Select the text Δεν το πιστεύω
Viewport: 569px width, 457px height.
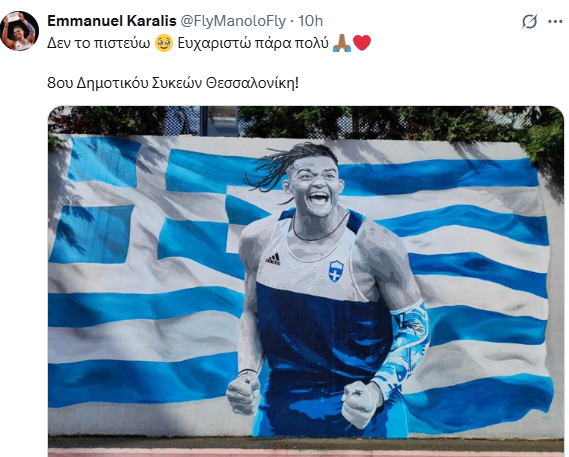click(x=99, y=44)
